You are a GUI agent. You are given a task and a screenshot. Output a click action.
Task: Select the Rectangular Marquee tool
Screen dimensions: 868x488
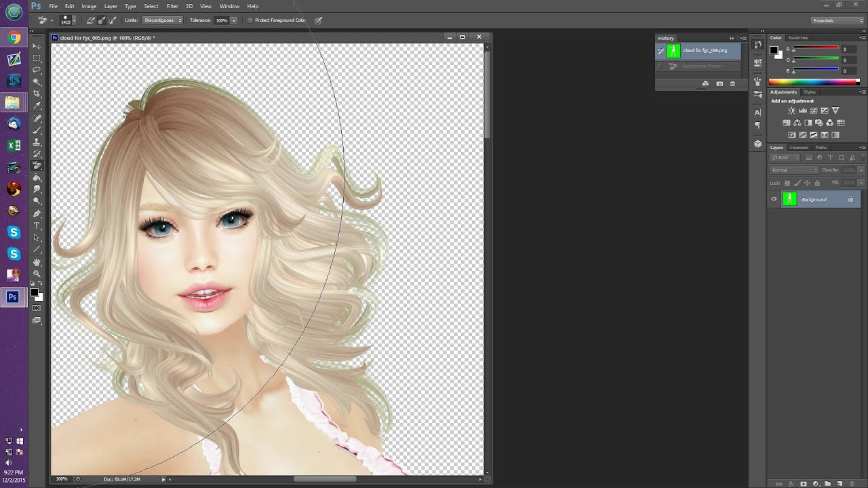[37, 58]
